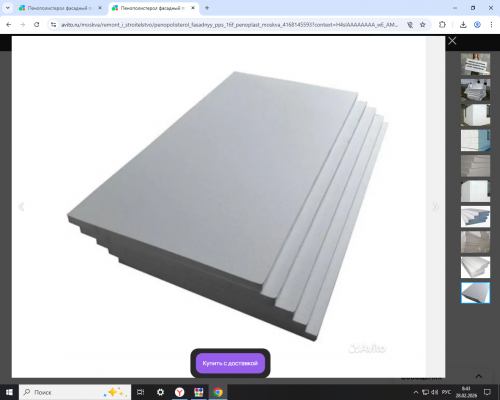Screen dimensions: 500x400
Task: Switch to the first Пенополистирол tab
Action: click(60, 8)
